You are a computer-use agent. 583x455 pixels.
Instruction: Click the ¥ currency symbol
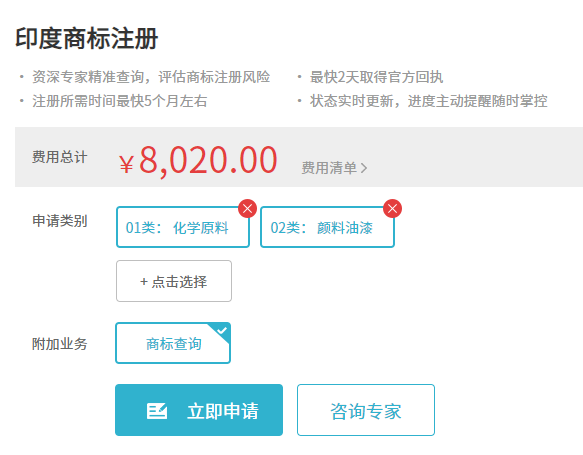[126, 164]
